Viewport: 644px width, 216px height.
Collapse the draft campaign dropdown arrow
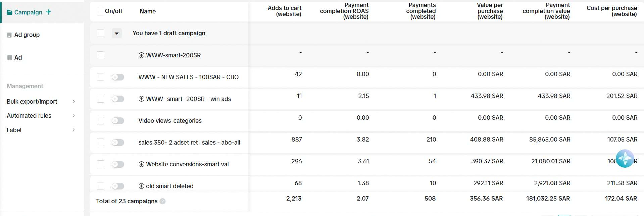coord(116,33)
